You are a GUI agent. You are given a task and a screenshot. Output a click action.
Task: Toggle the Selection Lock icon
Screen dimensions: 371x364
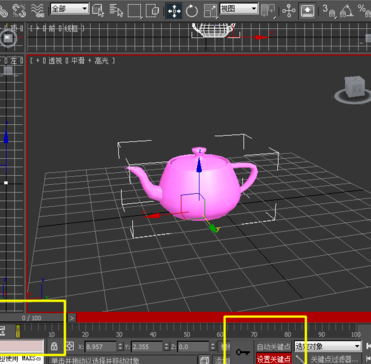pyautogui.click(x=54, y=346)
